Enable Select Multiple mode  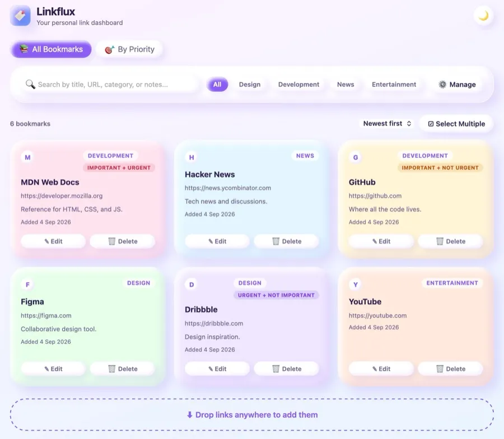pos(456,124)
